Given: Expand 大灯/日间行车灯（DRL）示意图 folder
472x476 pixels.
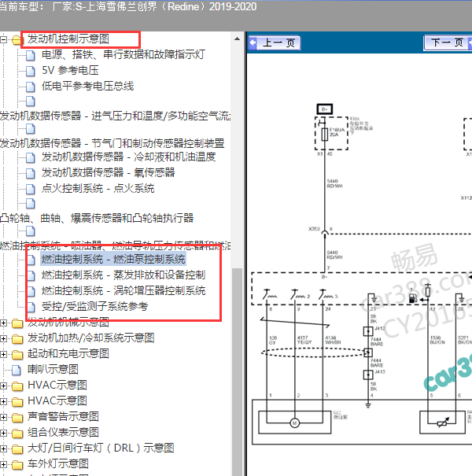Looking at the screenshot, I should 3,449.
